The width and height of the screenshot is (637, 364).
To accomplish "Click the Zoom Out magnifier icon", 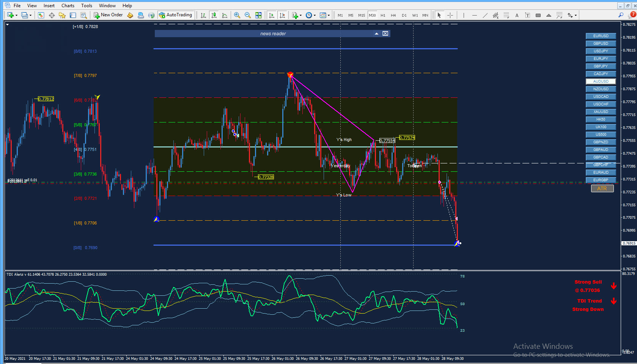I will click(248, 15).
